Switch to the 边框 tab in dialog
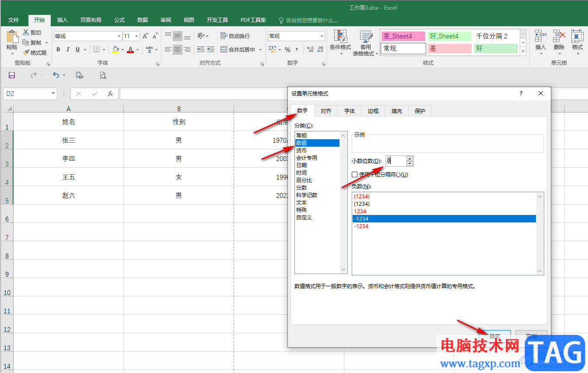588x373 pixels. [x=373, y=111]
